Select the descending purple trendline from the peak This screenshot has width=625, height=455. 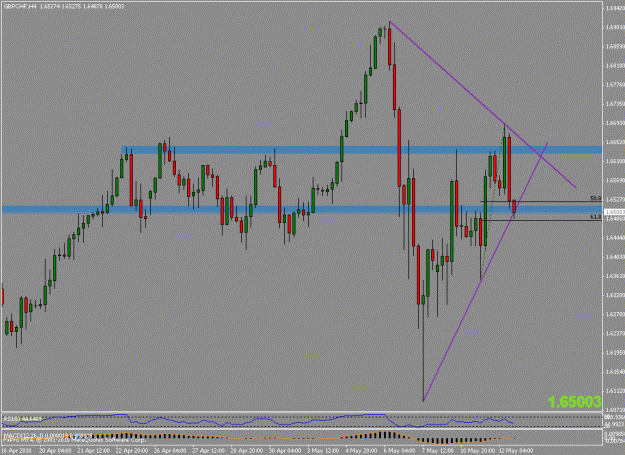click(x=483, y=104)
